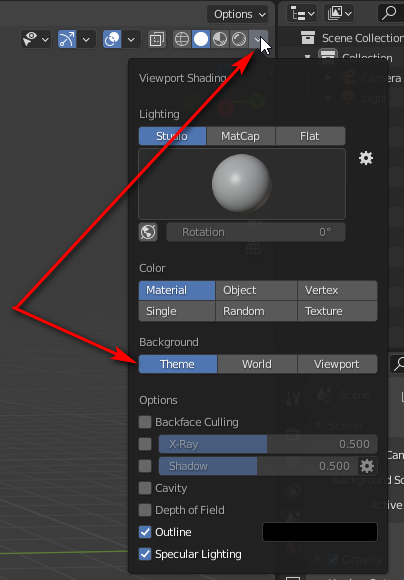
Task: Click the properties editor search field
Action: click(397, 364)
